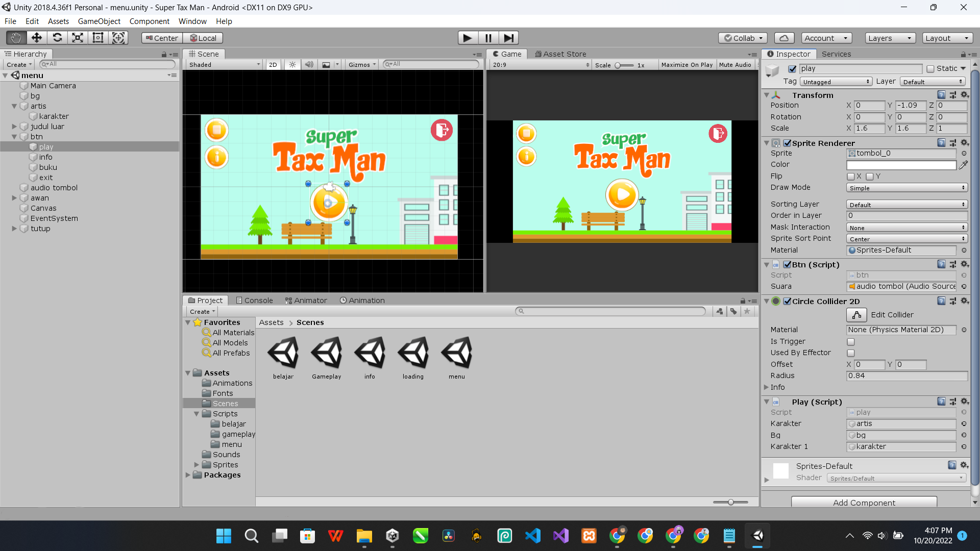Toggle scene audio speaker icon
The width and height of the screenshot is (980, 551).
[x=309, y=65]
